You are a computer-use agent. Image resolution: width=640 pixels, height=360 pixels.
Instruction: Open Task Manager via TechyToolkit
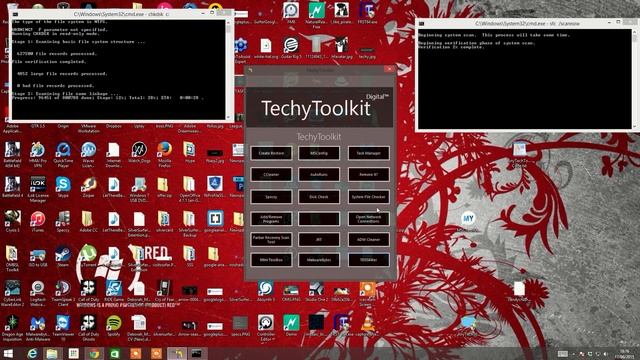(x=369, y=153)
